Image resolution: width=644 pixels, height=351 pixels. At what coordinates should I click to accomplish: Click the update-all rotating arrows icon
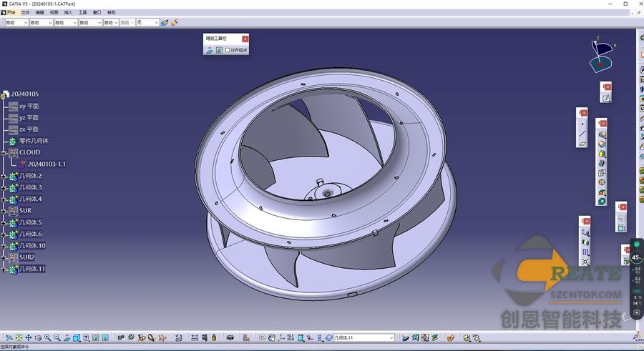[x=262, y=338]
